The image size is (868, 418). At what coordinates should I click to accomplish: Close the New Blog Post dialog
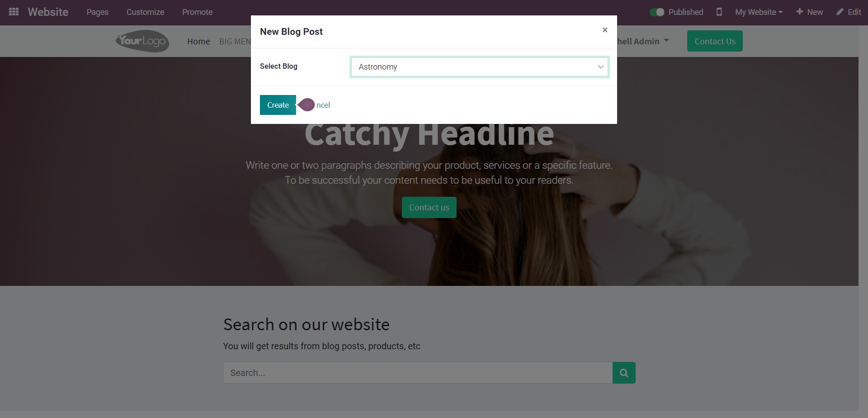click(605, 30)
